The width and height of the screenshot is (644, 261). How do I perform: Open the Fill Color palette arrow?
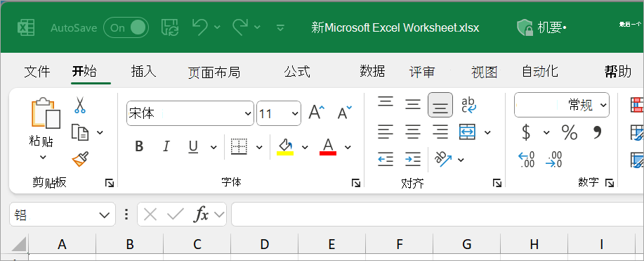click(x=305, y=147)
